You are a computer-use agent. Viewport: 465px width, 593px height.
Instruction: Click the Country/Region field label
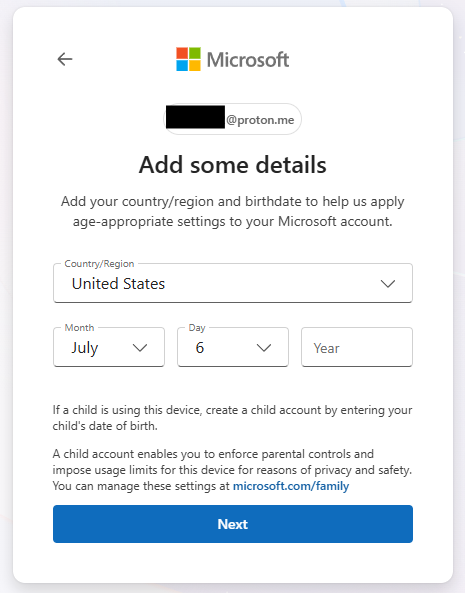tap(99, 264)
